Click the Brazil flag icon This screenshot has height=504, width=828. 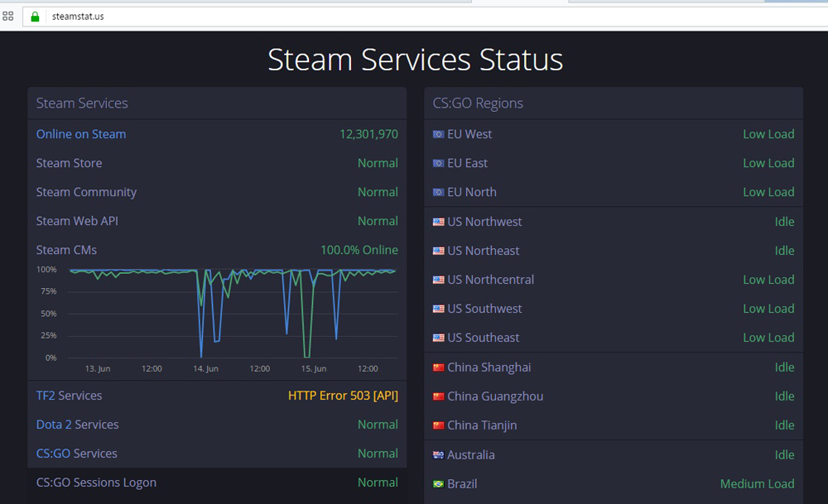pos(438,484)
